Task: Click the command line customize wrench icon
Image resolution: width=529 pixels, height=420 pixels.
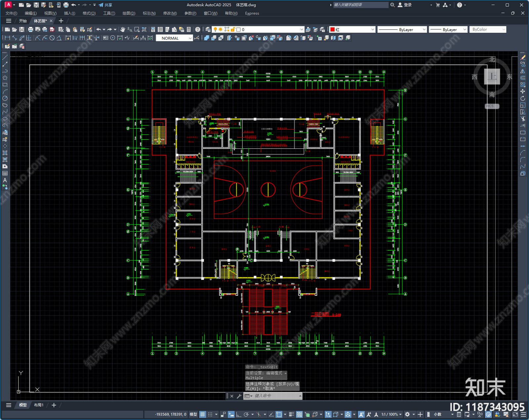Action: click(x=239, y=396)
